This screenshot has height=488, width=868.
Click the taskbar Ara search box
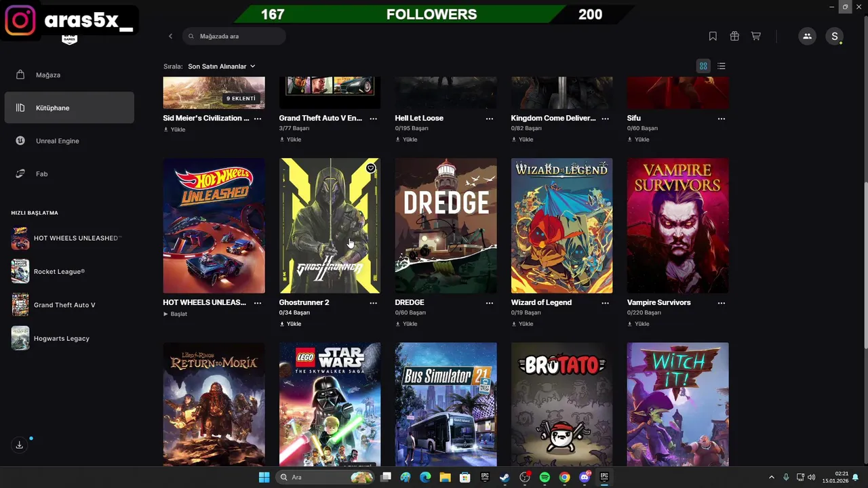coord(325,477)
